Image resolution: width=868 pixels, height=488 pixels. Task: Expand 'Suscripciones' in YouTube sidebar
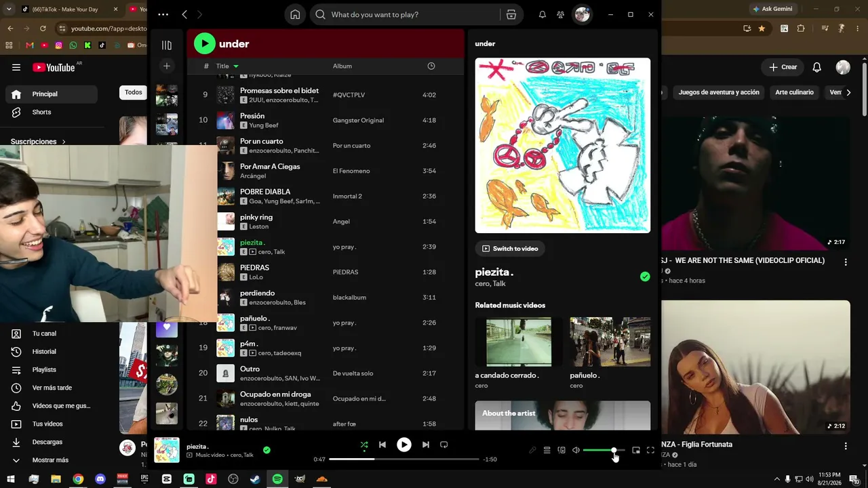click(39, 142)
